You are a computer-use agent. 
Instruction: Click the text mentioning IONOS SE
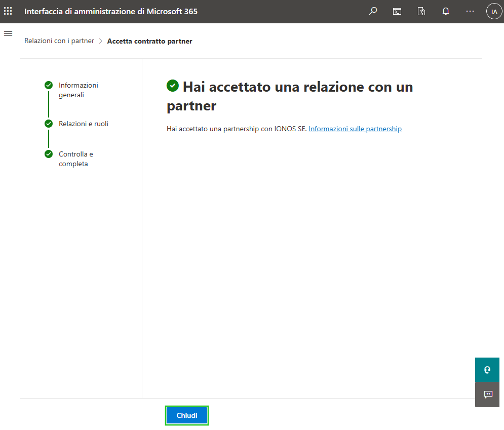click(237, 129)
